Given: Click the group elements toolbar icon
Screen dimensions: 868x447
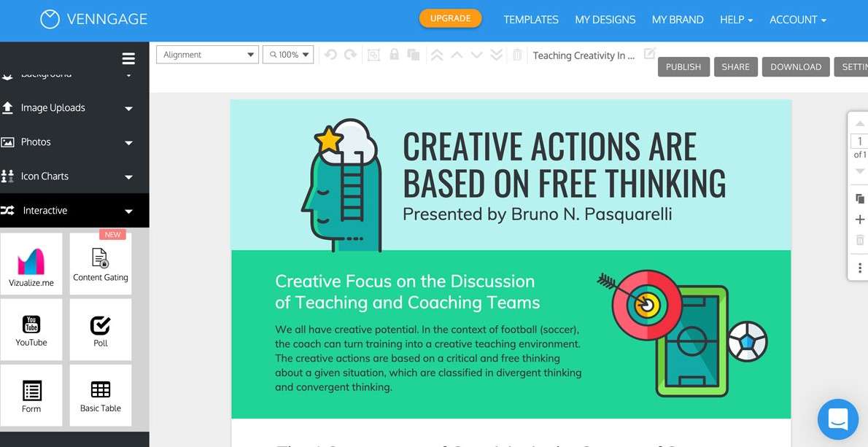Looking at the screenshot, I should (373, 55).
